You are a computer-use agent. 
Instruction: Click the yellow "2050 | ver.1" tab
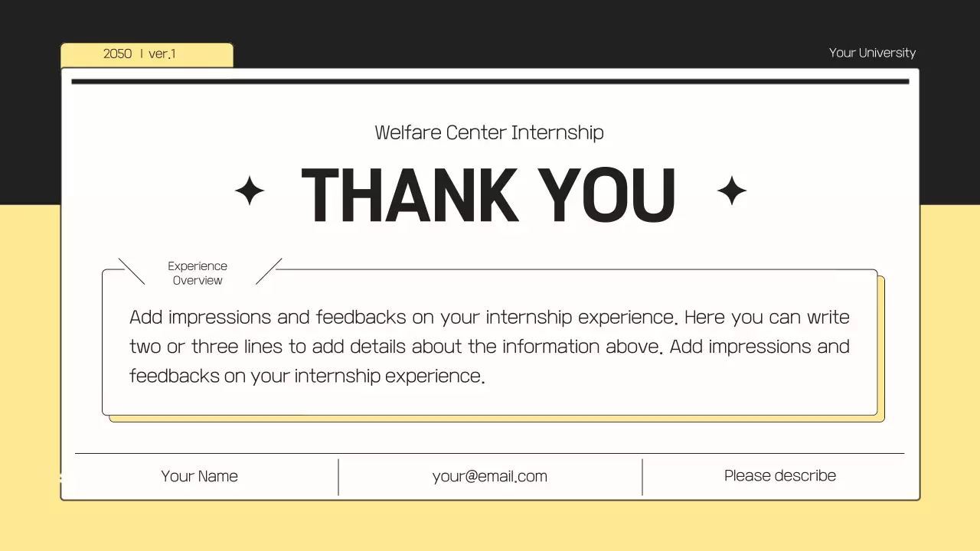146,54
